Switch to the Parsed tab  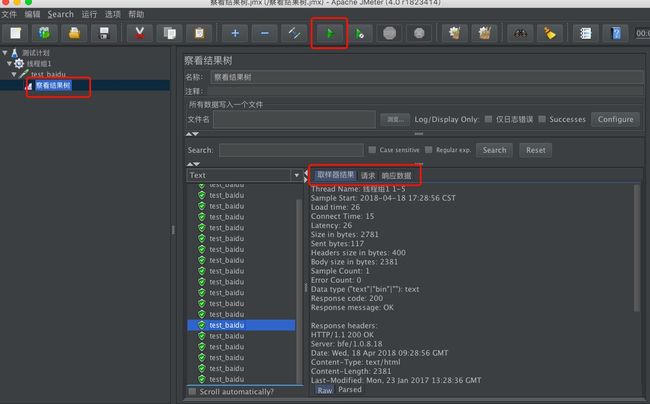[350, 389]
